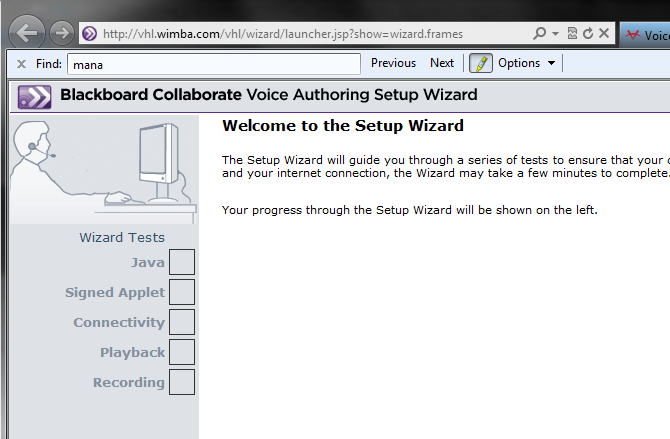Click the site favicon in address bar
Image resolution: width=670 pixels, height=439 pixels.
pyautogui.click(x=89, y=34)
